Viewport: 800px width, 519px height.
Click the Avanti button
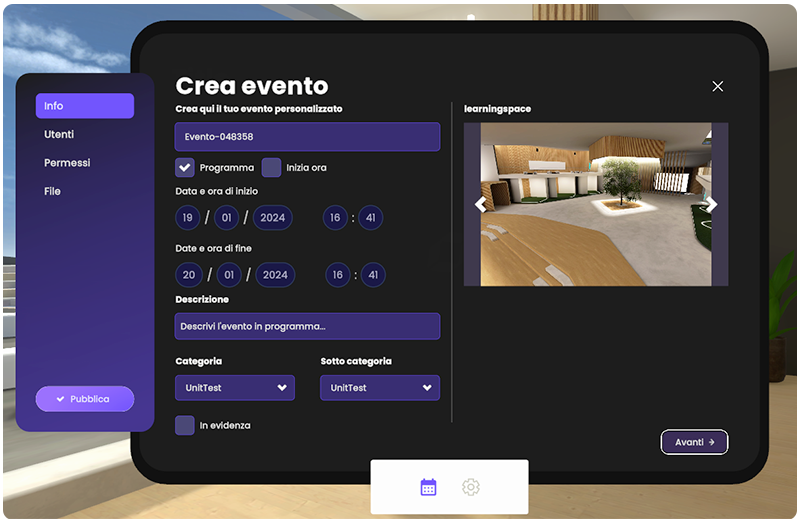point(694,442)
